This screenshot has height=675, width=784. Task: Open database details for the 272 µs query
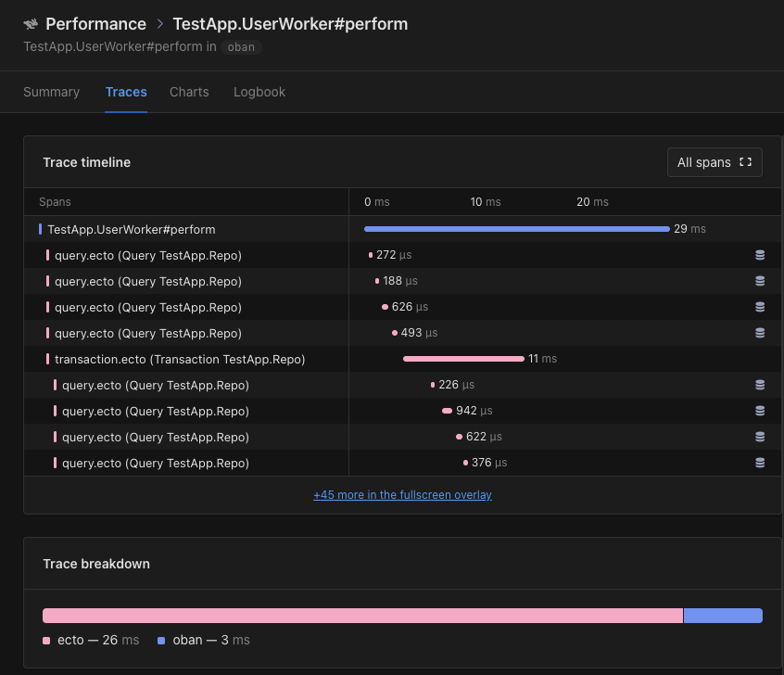coord(760,255)
